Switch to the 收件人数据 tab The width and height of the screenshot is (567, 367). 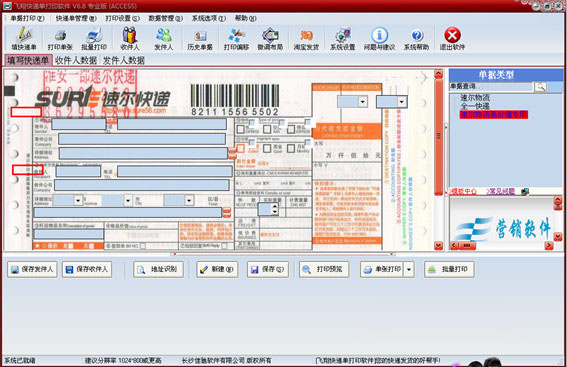(x=76, y=60)
